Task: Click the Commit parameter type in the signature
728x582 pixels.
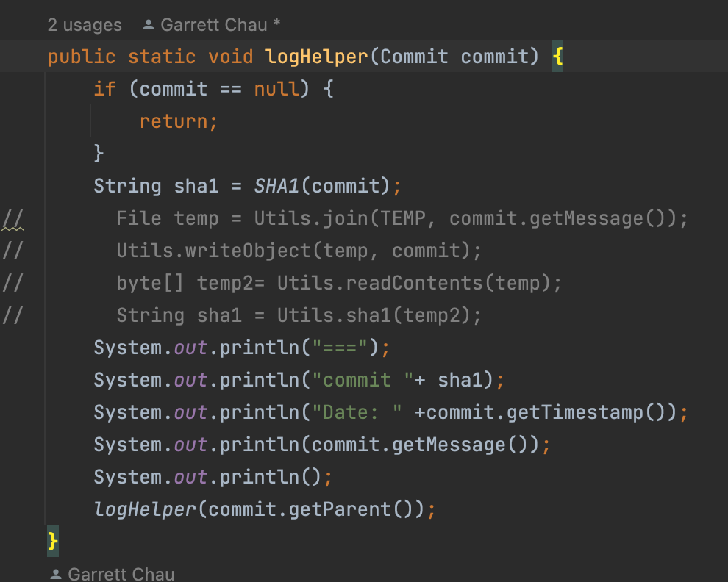Action: tap(415, 57)
